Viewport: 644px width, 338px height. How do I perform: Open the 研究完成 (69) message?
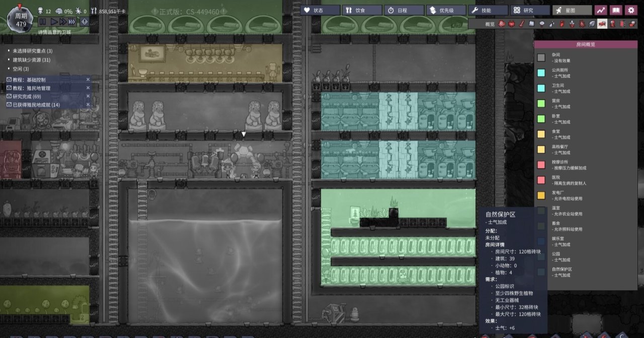pos(48,96)
